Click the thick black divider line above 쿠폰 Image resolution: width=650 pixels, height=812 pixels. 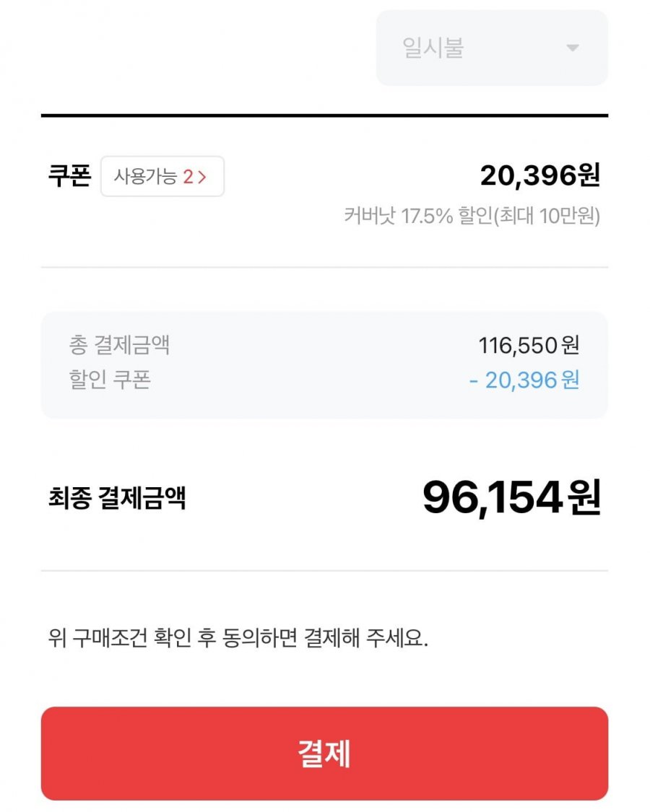click(324, 115)
